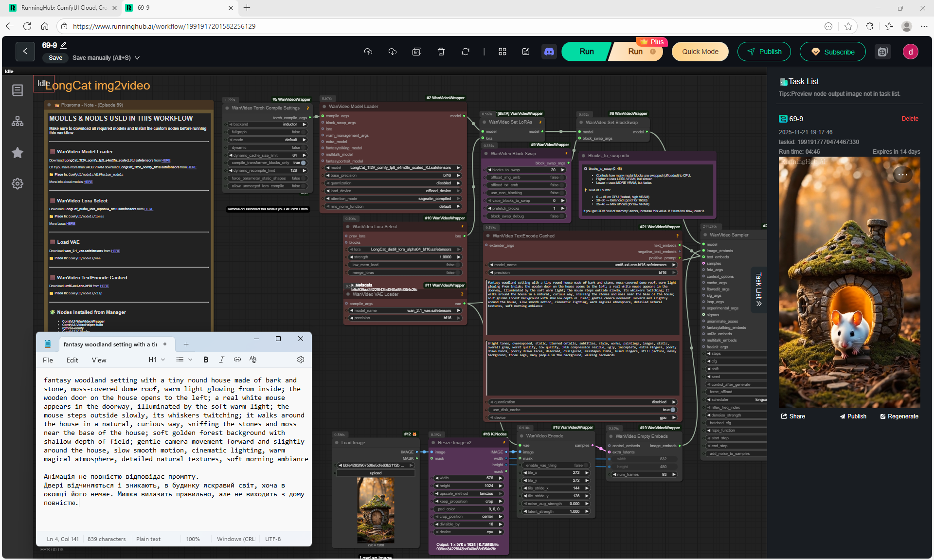Image resolution: width=934 pixels, height=560 pixels.
Task: Click the favorites star icon in left sidebar
Action: coord(18,153)
